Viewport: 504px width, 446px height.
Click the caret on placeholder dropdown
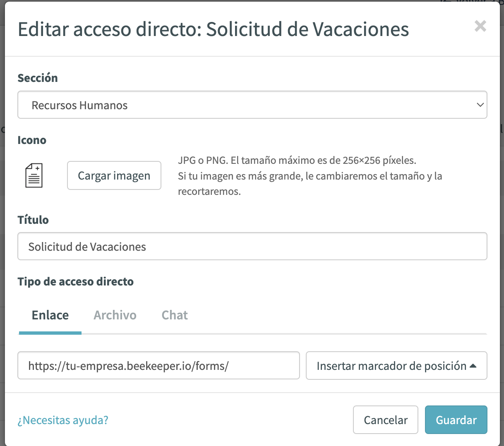473,366
